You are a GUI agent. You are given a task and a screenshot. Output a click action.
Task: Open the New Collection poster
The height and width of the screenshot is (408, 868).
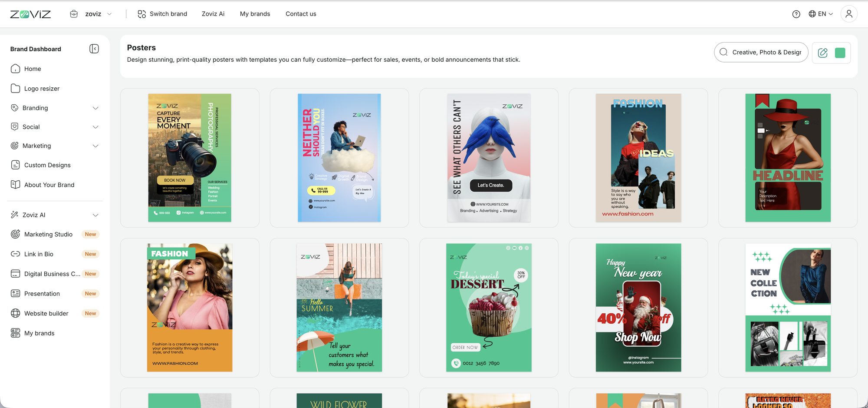pyautogui.click(x=788, y=308)
